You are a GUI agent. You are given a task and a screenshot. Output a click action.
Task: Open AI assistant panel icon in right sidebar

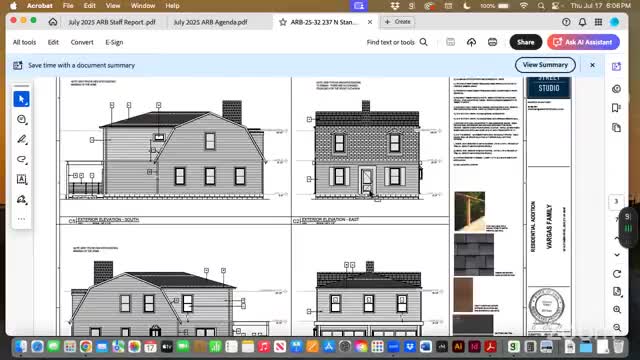[x=616, y=67]
